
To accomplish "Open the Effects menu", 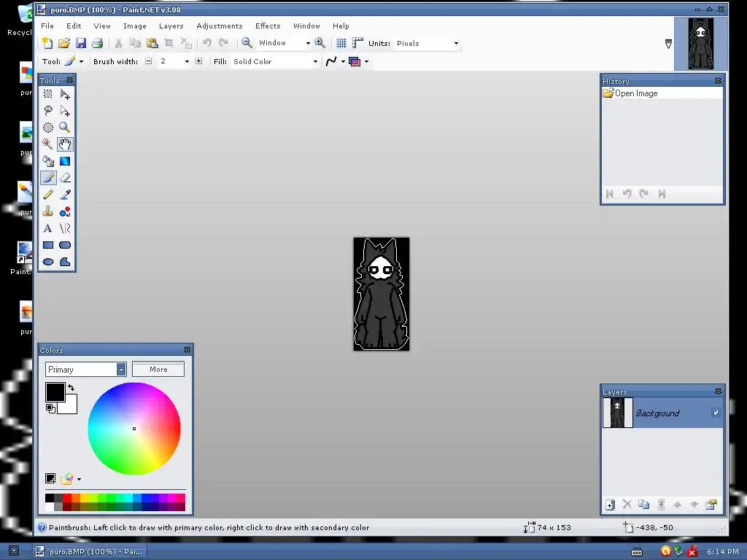I will (x=268, y=26).
